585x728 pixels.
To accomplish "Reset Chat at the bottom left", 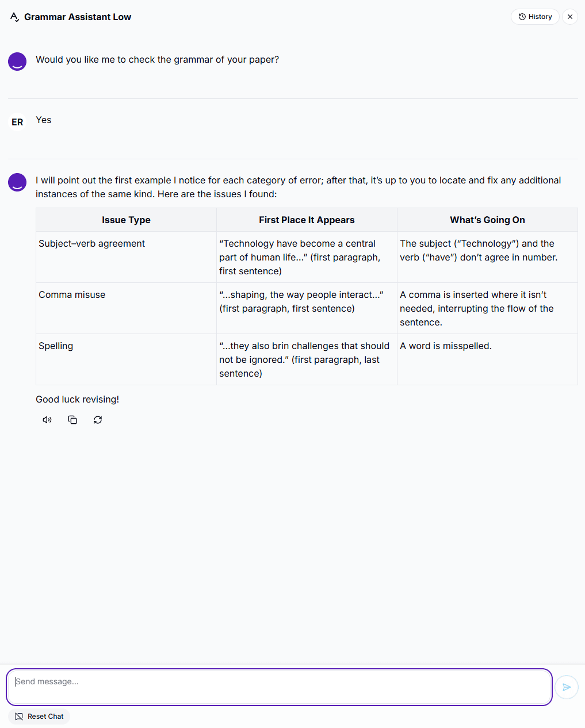I will pyautogui.click(x=39, y=716).
